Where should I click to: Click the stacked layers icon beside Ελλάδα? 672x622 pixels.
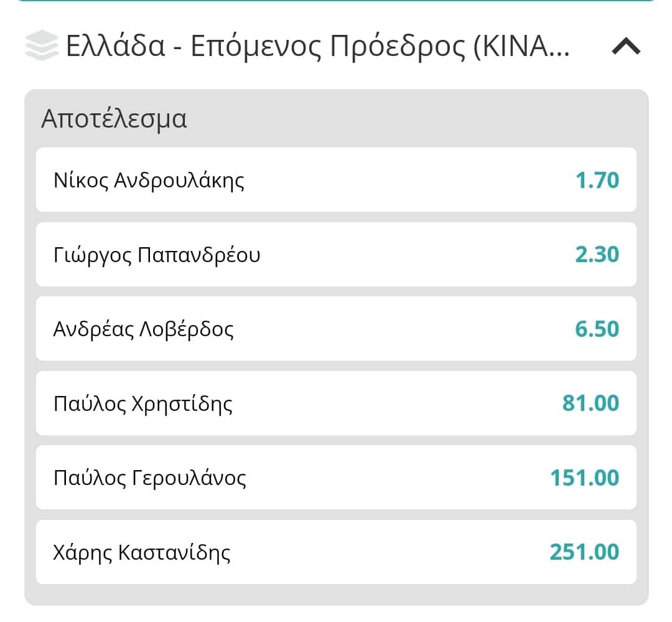(x=42, y=45)
